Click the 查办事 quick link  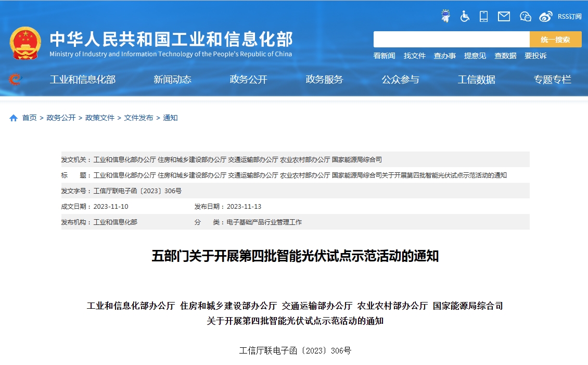pos(445,56)
